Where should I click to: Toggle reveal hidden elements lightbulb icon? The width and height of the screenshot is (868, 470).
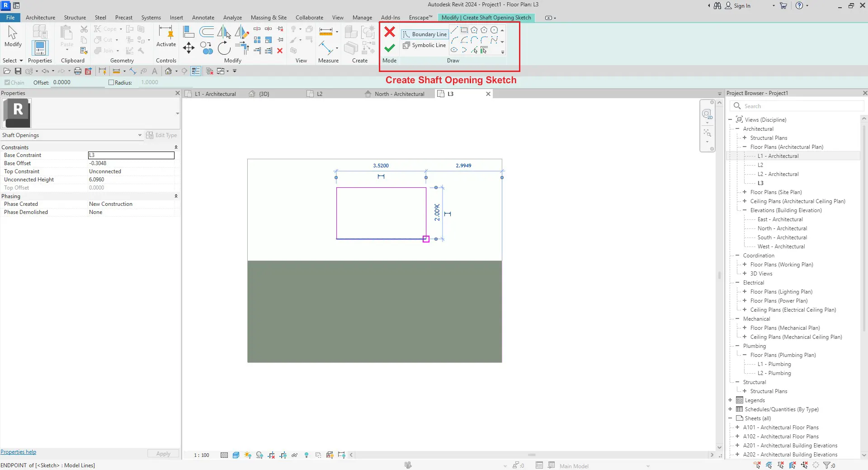[307, 455]
